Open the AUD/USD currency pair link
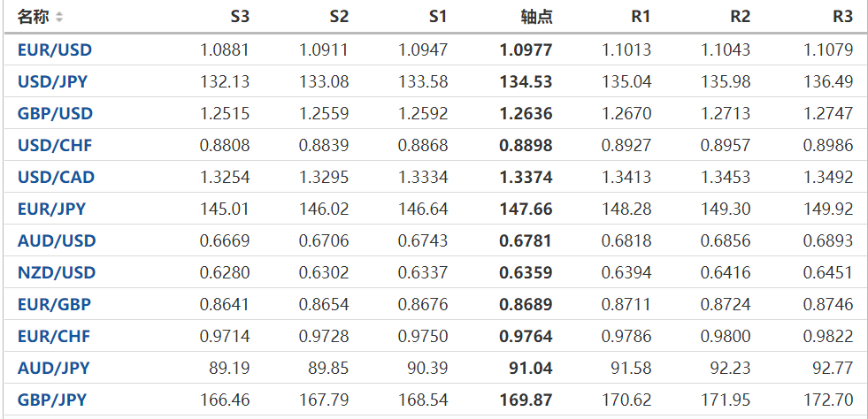Screen dimensions: 868x419 pyautogui.click(x=57, y=241)
